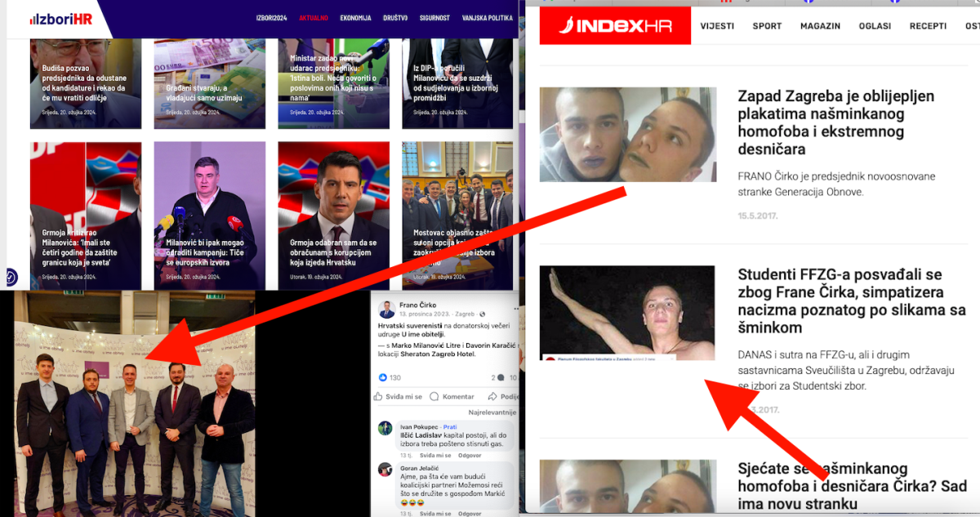Screen dimensions: 980x517
Task: Click the thumbnail beside the 'Zapad Zagreba' article
Action: point(627,134)
